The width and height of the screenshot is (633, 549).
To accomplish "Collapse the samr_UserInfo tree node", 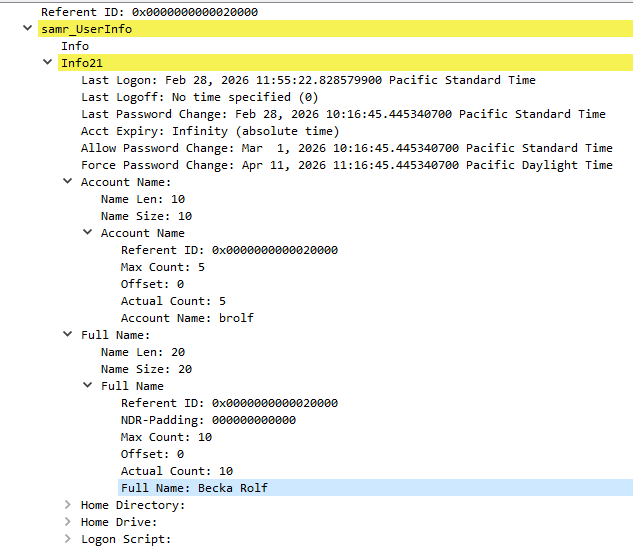I will pos(27,28).
